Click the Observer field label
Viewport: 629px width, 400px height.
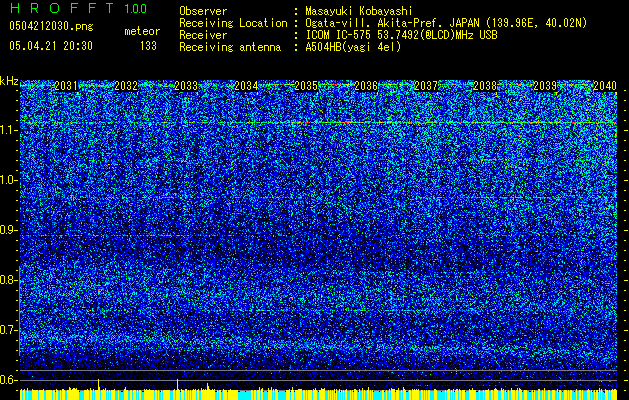(x=203, y=11)
